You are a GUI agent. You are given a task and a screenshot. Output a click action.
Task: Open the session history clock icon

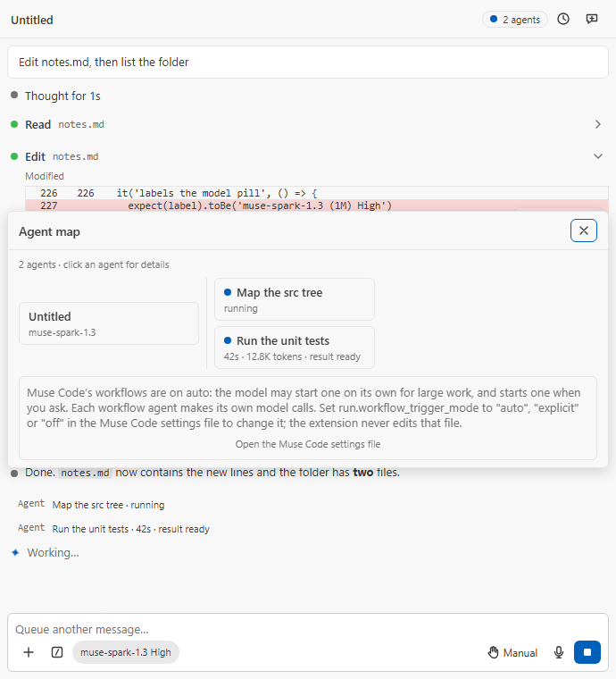[x=562, y=19]
